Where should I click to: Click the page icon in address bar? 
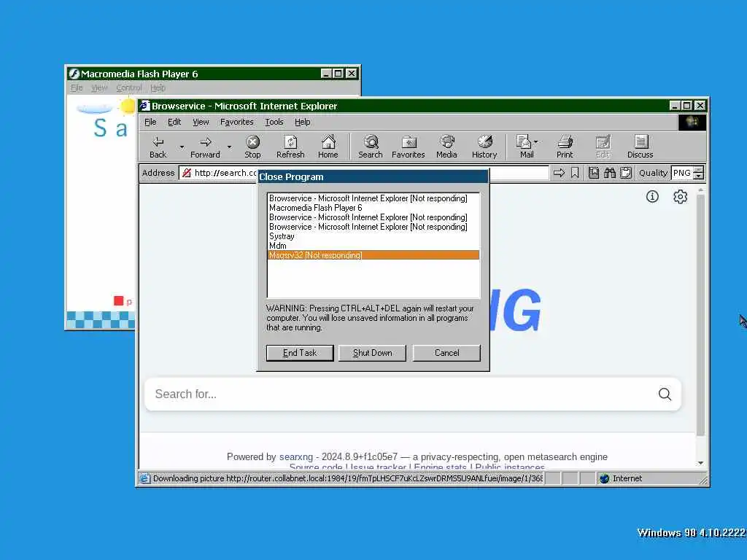[187, 173]
